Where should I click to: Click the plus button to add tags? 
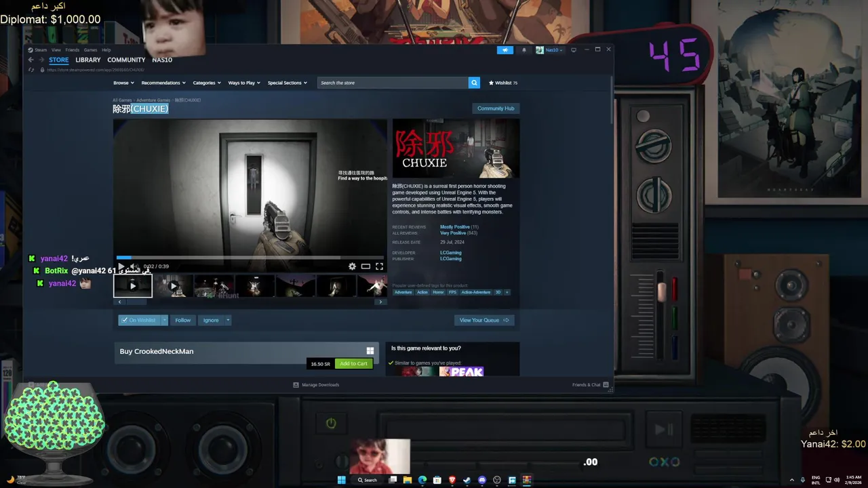(x=507, y=292)
